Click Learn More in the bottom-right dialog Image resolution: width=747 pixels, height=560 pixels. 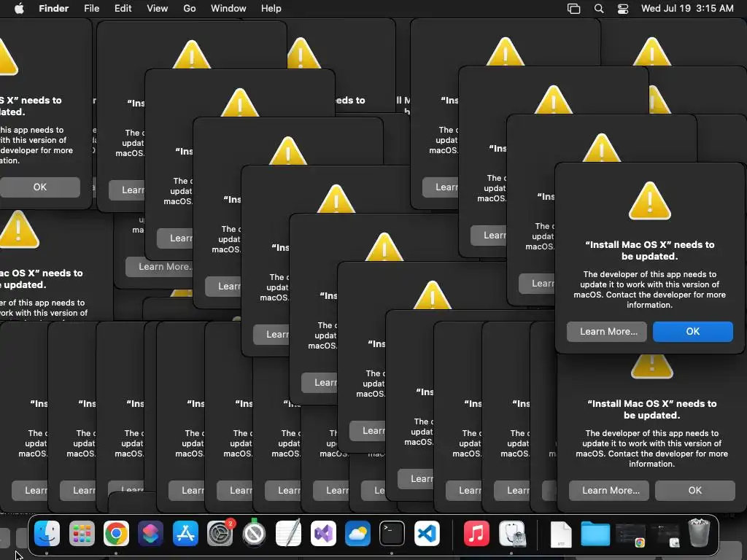pos(609,491)
